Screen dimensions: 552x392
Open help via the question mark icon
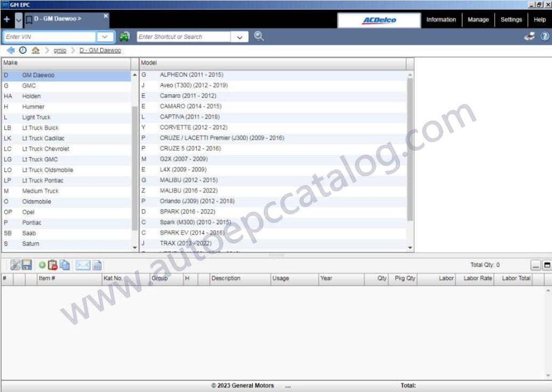point(544,36)
